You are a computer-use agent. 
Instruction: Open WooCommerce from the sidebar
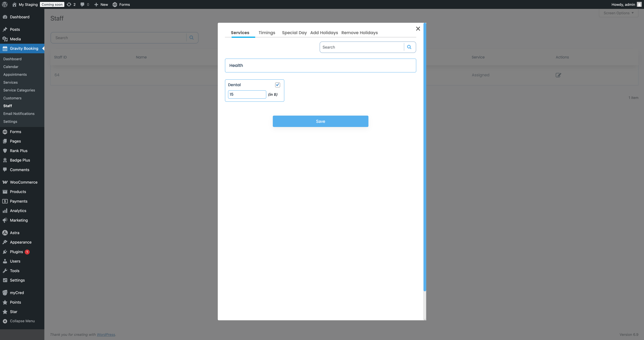[x=24, y=182]
